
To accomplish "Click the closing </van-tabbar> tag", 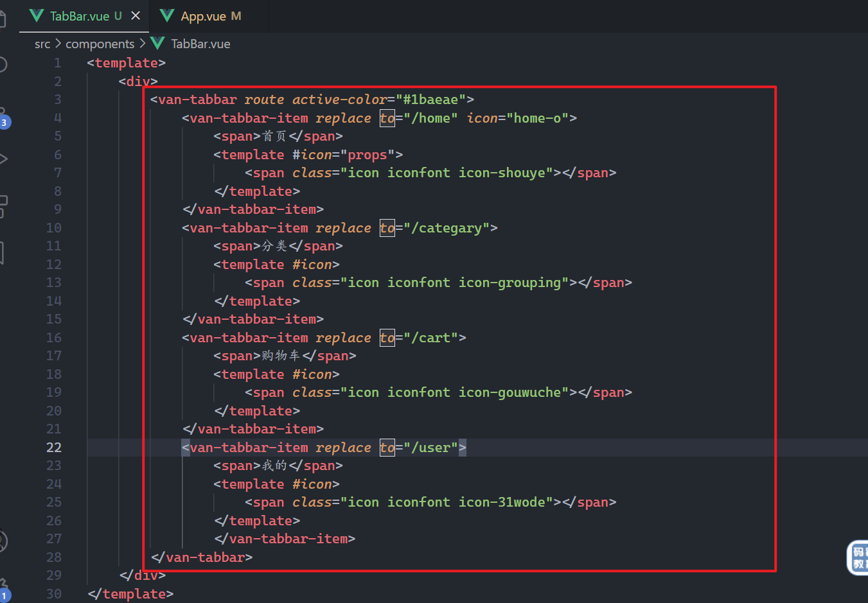I will coord(202,557).
